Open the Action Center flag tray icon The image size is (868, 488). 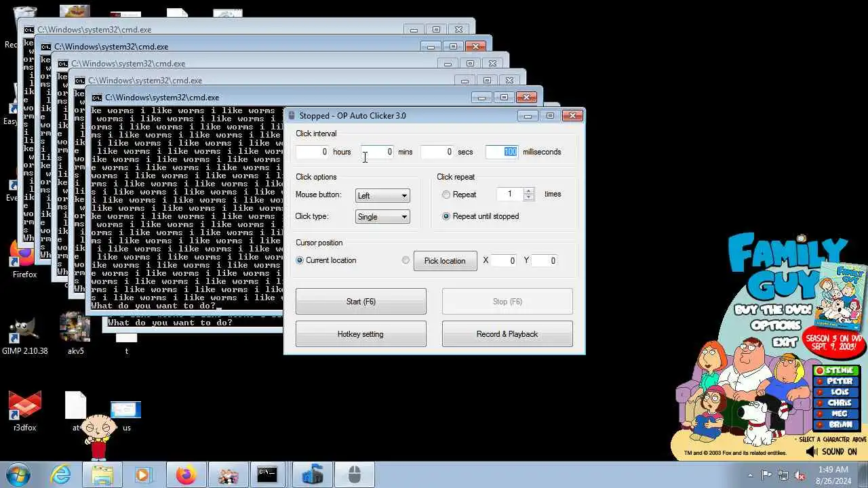click(767, 475)
